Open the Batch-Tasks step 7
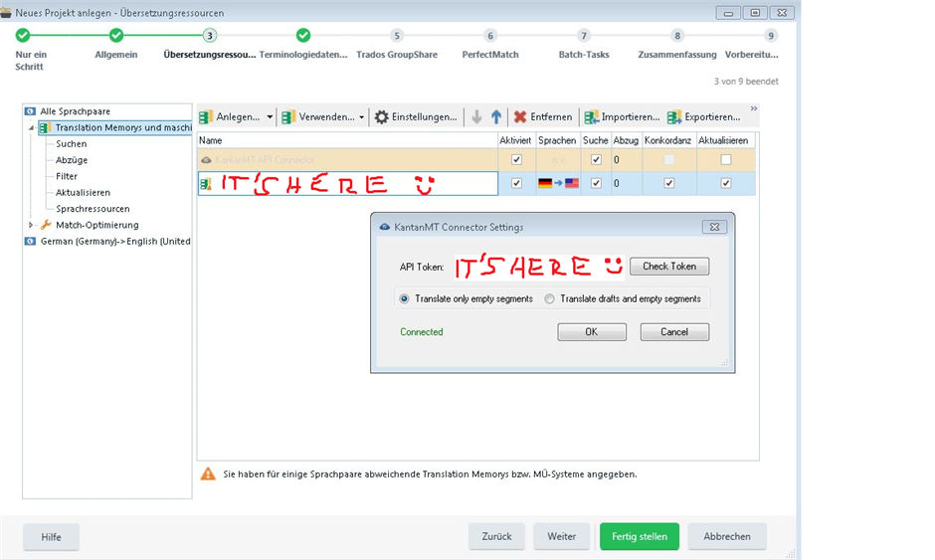 pos(584,36)
